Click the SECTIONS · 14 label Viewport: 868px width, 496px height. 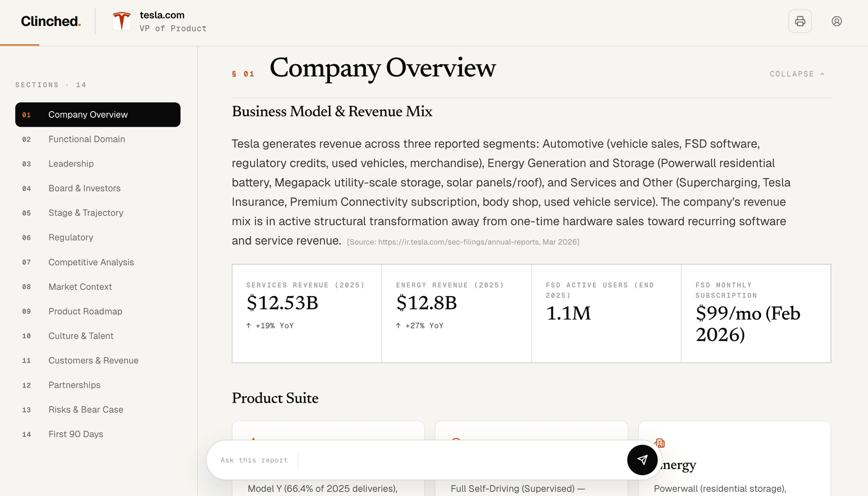click(x=51, y=85)
